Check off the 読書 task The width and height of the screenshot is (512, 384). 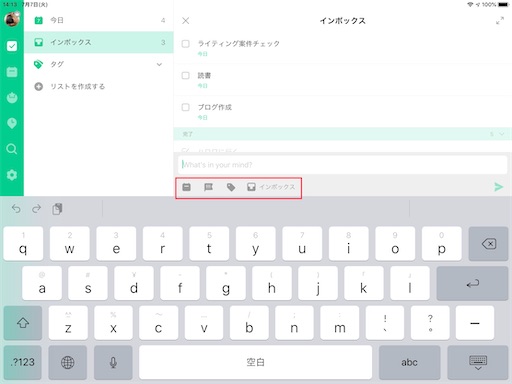pyautogui.click(x=186, y=76)
